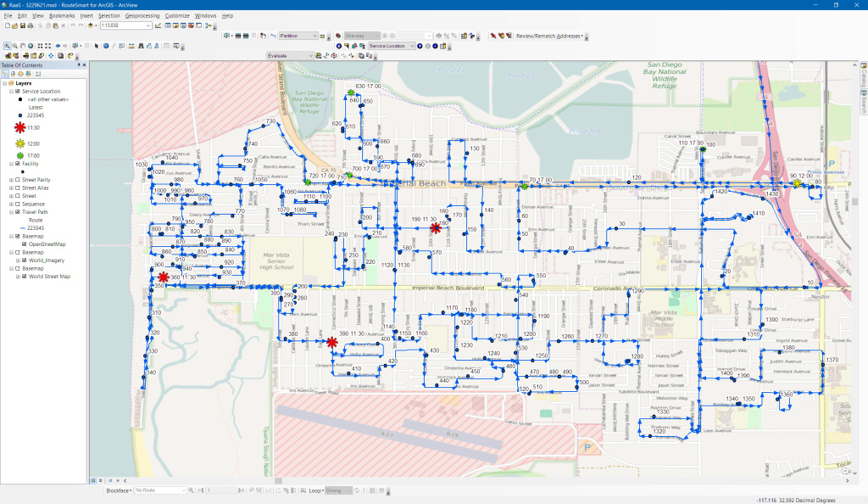
Task: Click the Full Extent globe icon
Action: coord(31,48)
